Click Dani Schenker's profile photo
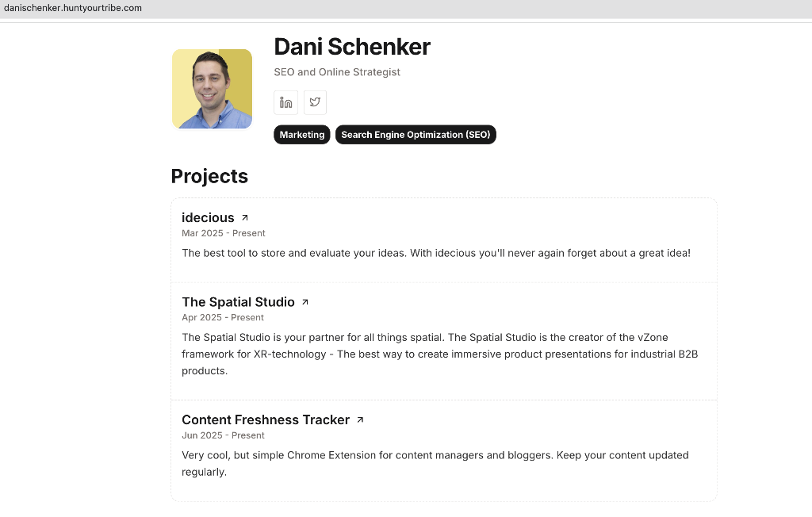This screenshot has height=517, width=812. coord(213,89)
